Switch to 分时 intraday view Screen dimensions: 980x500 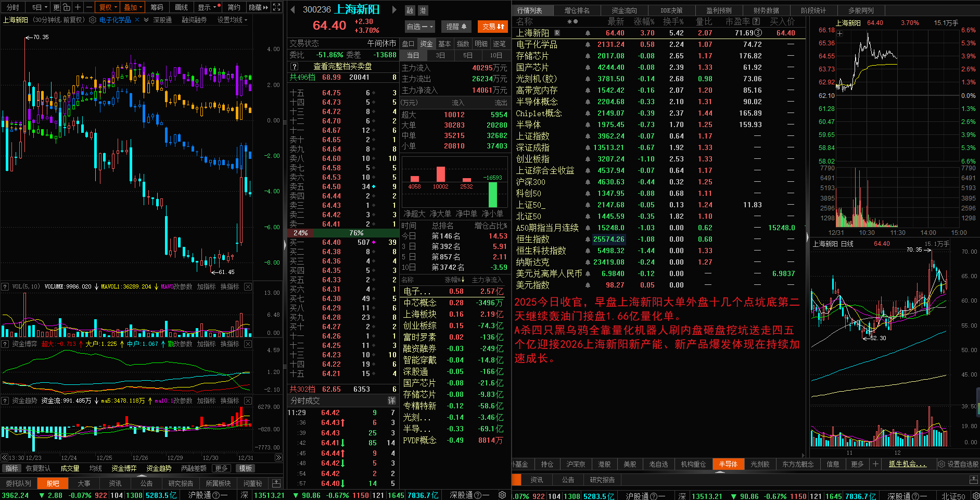coord(13,7)
